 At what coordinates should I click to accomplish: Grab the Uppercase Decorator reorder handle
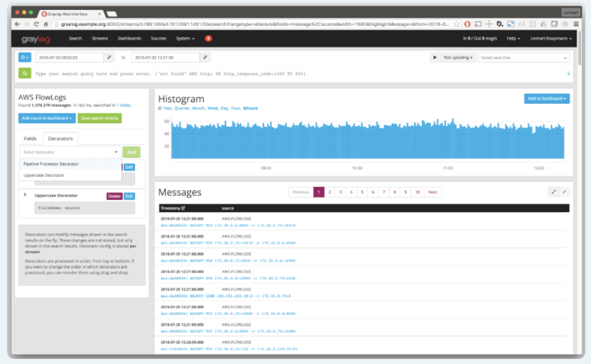(25, 195)
